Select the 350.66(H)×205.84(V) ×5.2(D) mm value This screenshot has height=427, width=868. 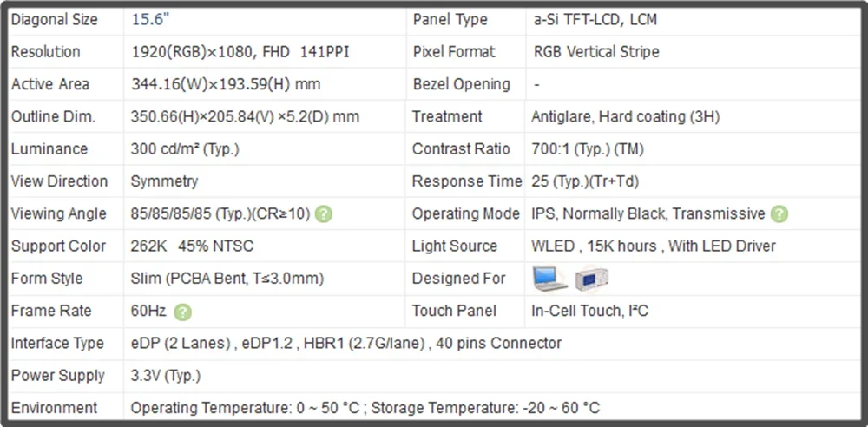click(245, 117)
